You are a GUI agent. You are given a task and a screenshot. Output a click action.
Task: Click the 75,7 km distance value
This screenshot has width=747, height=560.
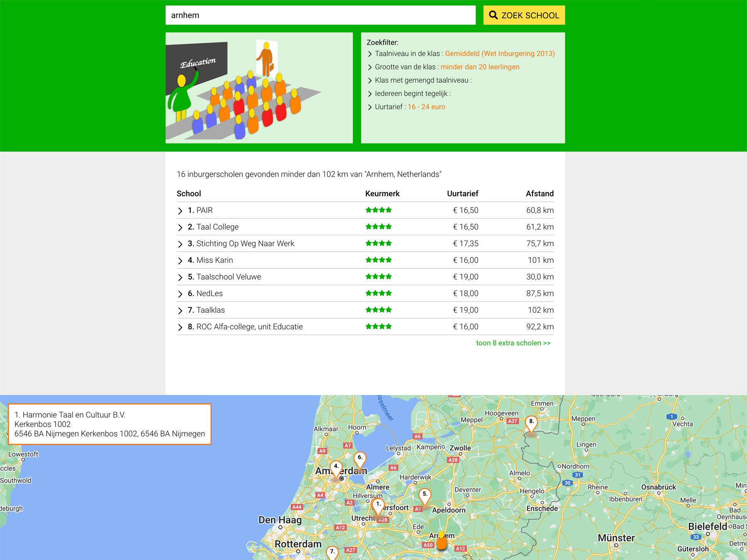click(x=540, y=243)
